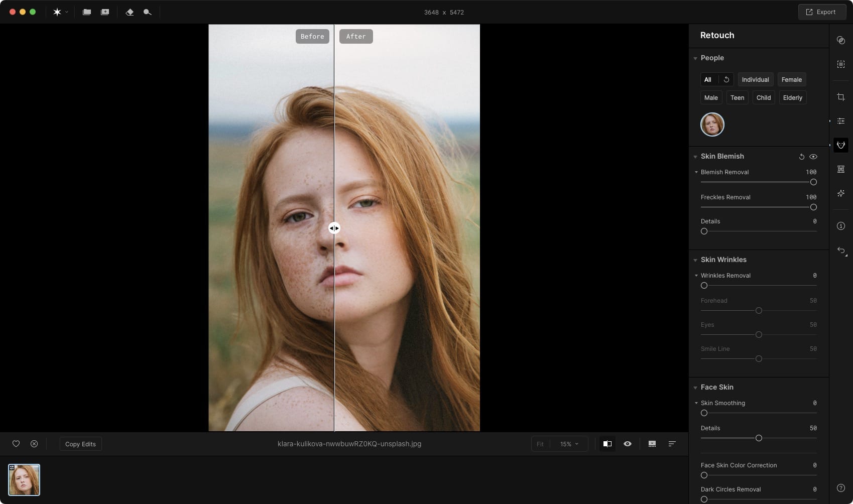Click the eraser tool in top toolbar
This screenshot has width=853, height=504.
[x=130, y=12]
